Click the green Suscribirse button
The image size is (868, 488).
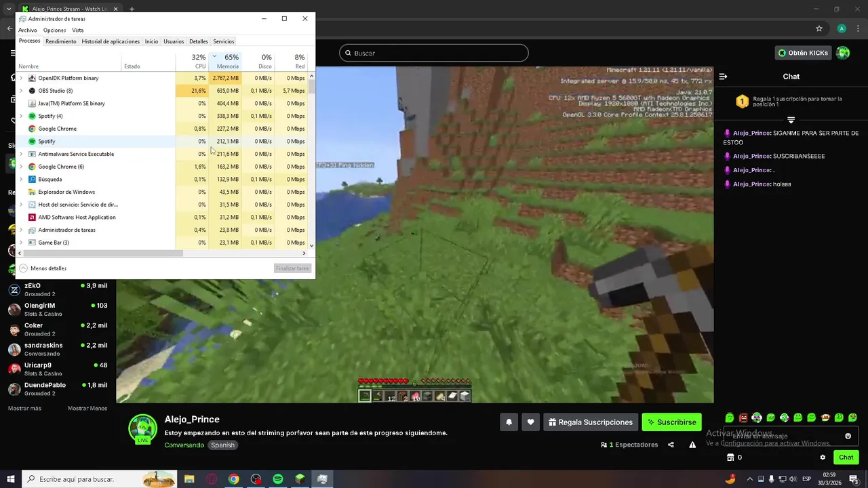point(672,422)
